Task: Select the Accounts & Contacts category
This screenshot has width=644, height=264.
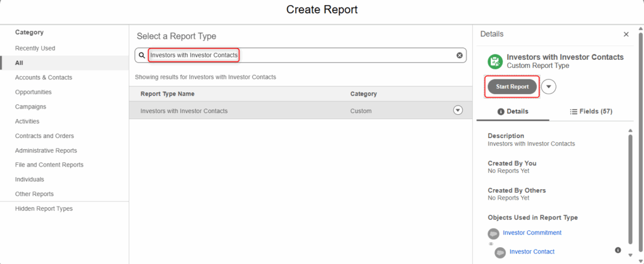Action: tap(44, 77)
